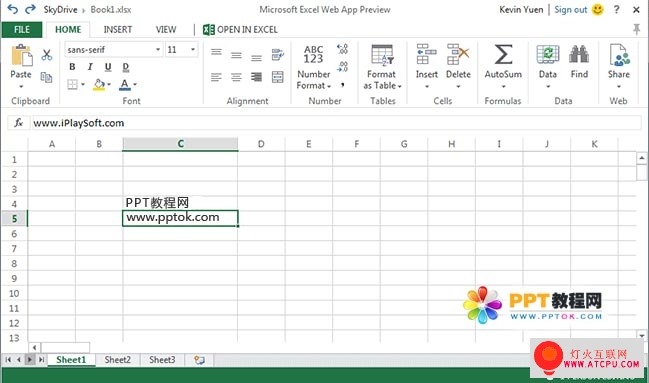
Task: Click the Align Right icon
Action: click(x=256, y=77)
